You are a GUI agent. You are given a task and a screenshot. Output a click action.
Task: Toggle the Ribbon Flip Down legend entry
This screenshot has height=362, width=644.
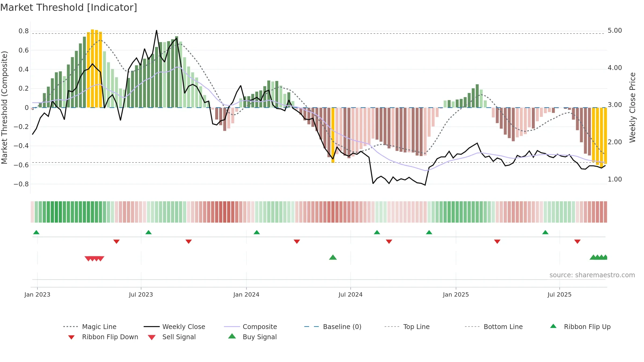[103, 337]
